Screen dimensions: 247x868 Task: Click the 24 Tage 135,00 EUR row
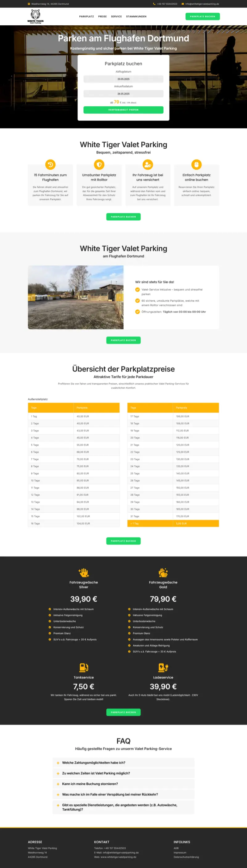tap(173, 466)
